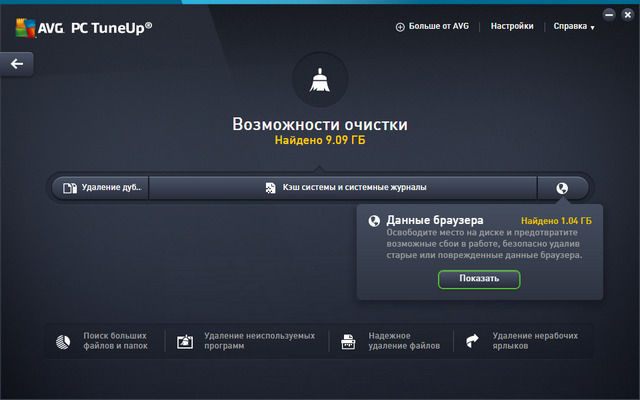The image size is (640, 400).
Task: Click the file shredder icon
Action: click(348, 341)
